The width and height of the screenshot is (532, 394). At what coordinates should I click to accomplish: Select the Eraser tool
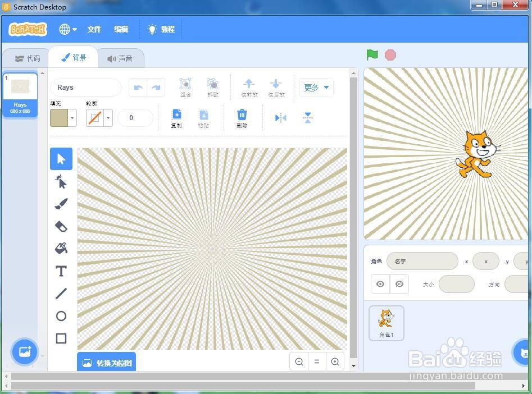61,226
